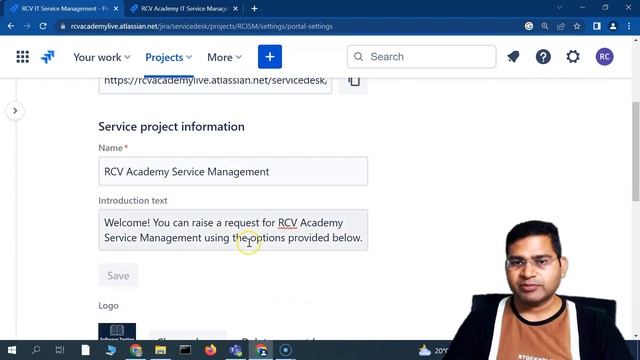The image size is (640, 360).
Task: Click the project logo thumbnail
Action: (117, 331)
